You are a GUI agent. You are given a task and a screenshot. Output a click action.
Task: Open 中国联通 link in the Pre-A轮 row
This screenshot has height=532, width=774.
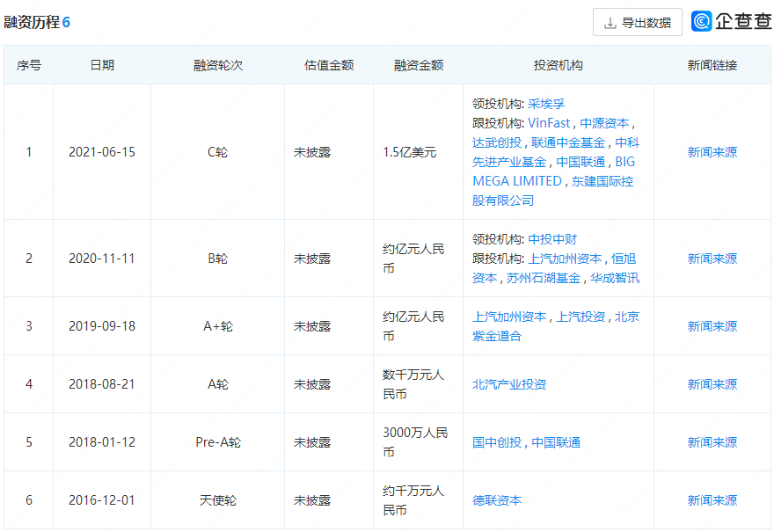[x=556, y=442]
